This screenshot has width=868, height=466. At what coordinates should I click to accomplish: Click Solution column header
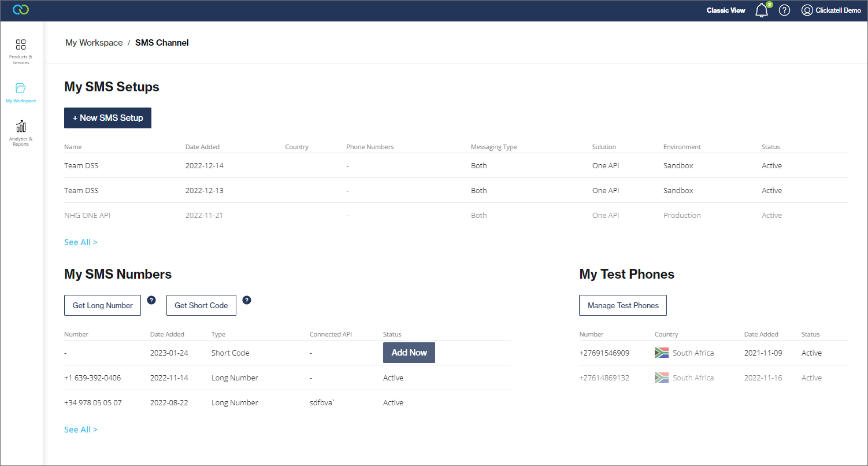(x=604, y=147)
